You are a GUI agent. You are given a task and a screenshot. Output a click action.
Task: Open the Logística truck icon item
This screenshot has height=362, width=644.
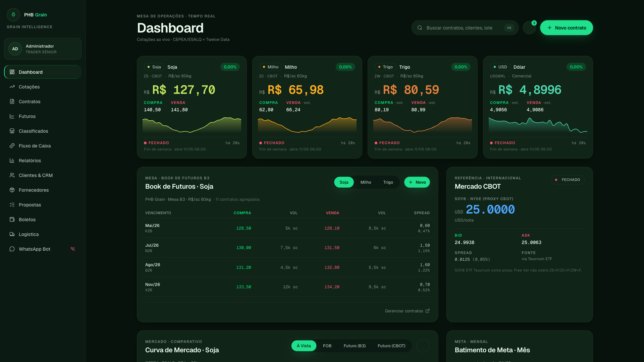12,234
